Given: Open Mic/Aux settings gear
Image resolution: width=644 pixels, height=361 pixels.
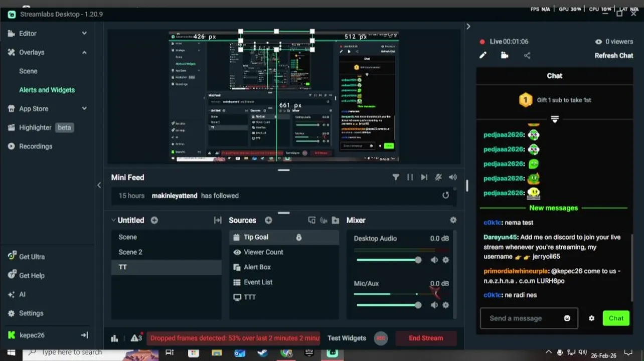Looking at the screenshot, I should click(x=445, y=305).
